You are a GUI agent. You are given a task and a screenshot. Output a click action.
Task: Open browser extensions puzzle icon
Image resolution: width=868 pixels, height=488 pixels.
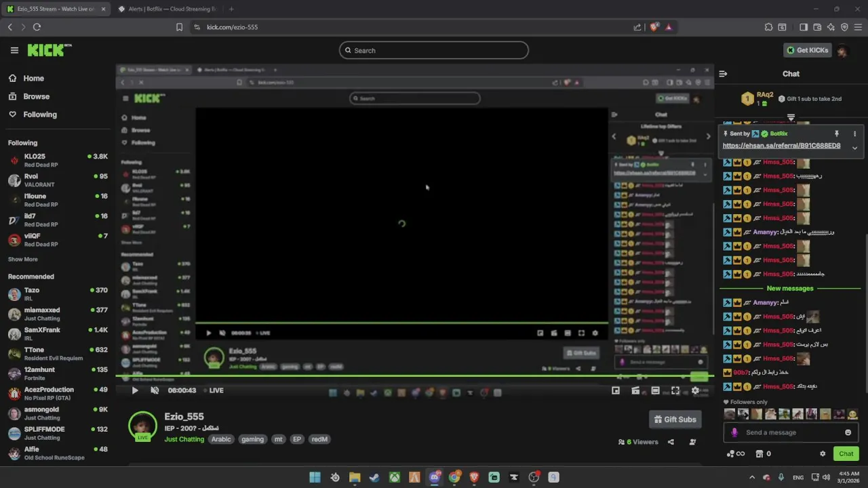click(x=768, y=27)
